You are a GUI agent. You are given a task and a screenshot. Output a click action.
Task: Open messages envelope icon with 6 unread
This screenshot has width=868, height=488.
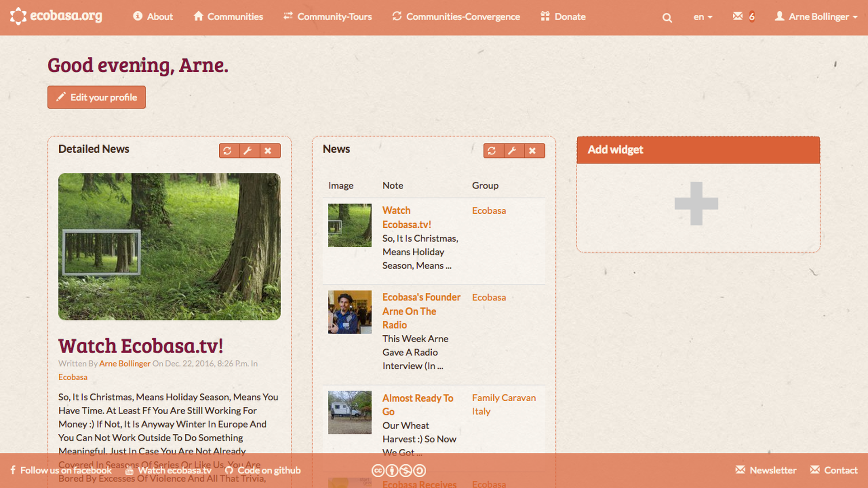click(x=743, y=17)
